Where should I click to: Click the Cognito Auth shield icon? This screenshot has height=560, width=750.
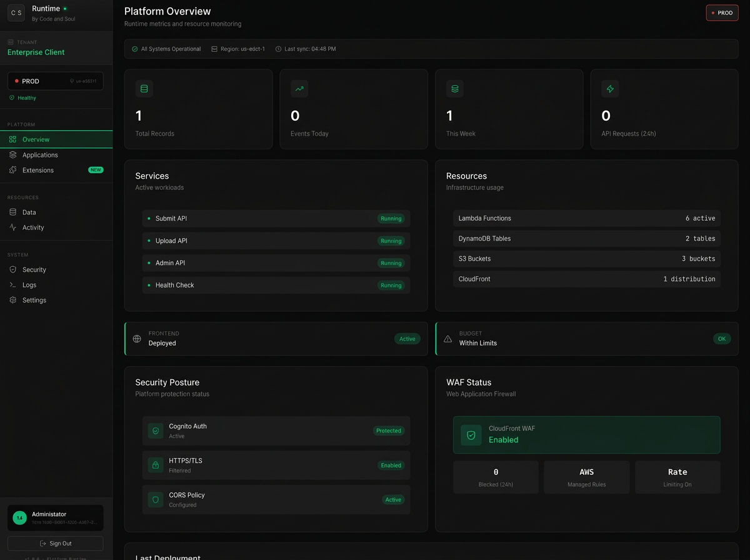point(155,431)
